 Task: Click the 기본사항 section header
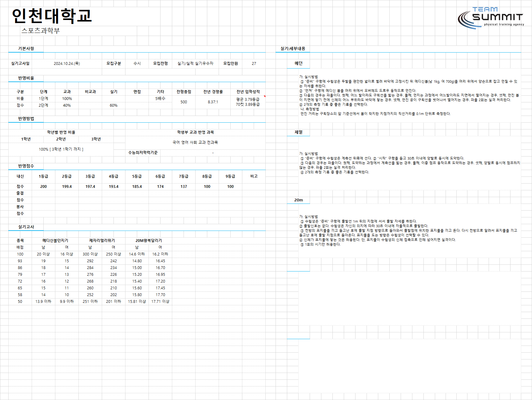[26, 49]
